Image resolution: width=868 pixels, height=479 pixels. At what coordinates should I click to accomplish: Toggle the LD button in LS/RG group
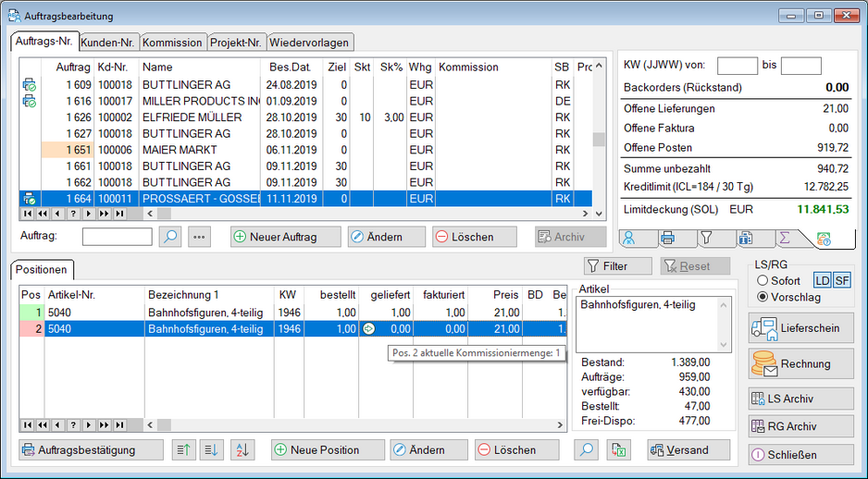coord(822,280)
